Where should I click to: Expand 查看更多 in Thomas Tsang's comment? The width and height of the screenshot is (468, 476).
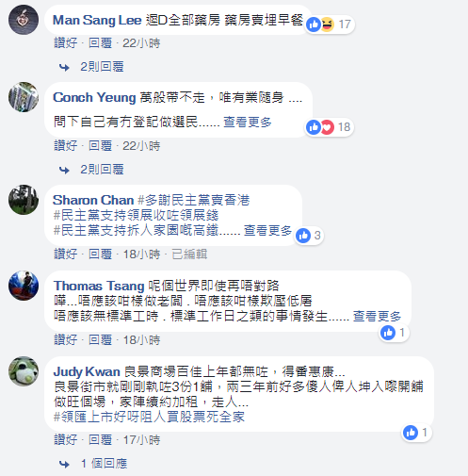pos(377,316)
